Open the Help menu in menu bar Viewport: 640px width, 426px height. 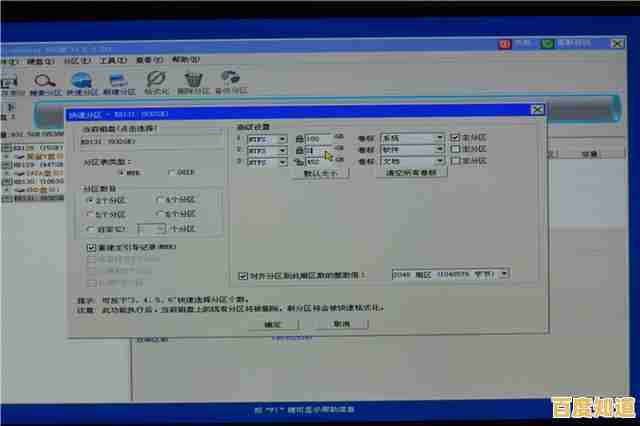(185, 60)
